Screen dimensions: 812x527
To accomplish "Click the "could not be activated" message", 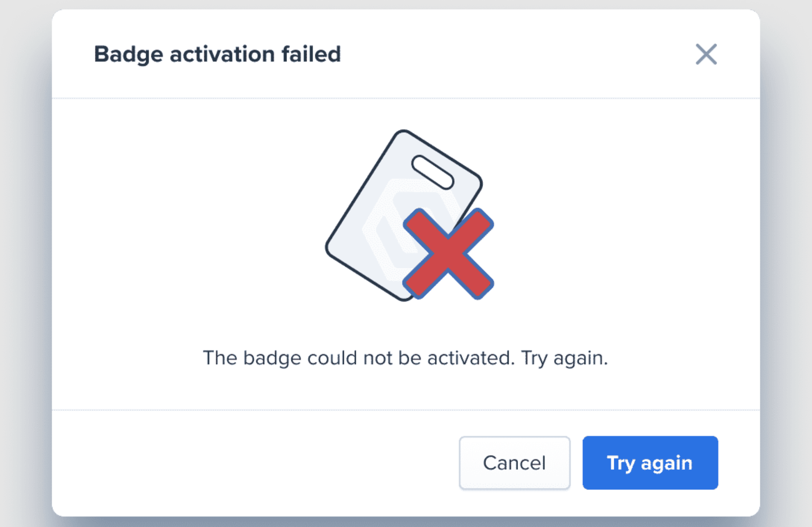I will [405, 358].
